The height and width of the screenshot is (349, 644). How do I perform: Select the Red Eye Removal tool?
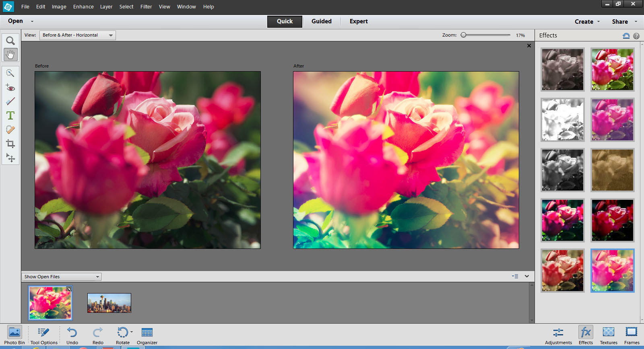point(10,87)
